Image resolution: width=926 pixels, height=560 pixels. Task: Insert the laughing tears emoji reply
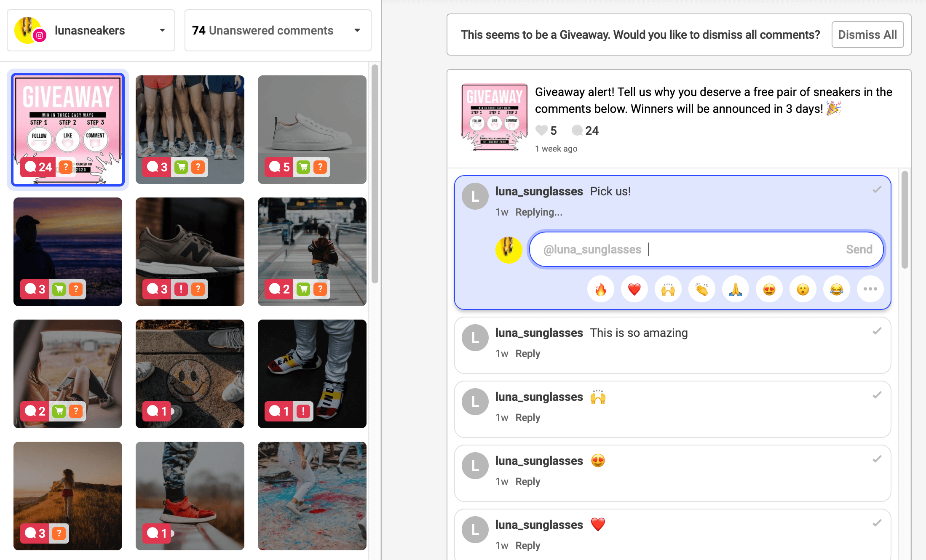(x=837, y=289)
